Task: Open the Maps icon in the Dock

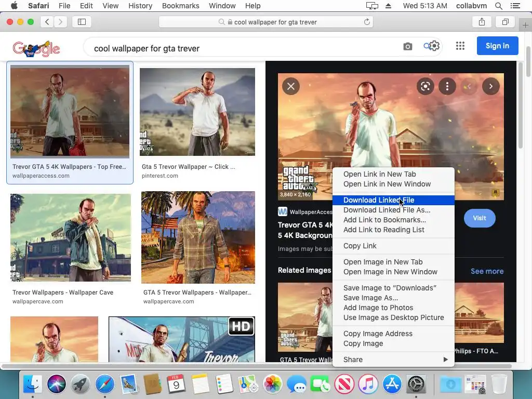Action: coord(248,384)
